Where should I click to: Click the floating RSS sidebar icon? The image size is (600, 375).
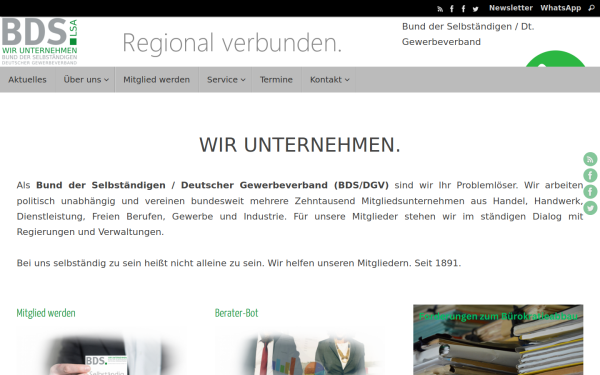coord(590,159)
